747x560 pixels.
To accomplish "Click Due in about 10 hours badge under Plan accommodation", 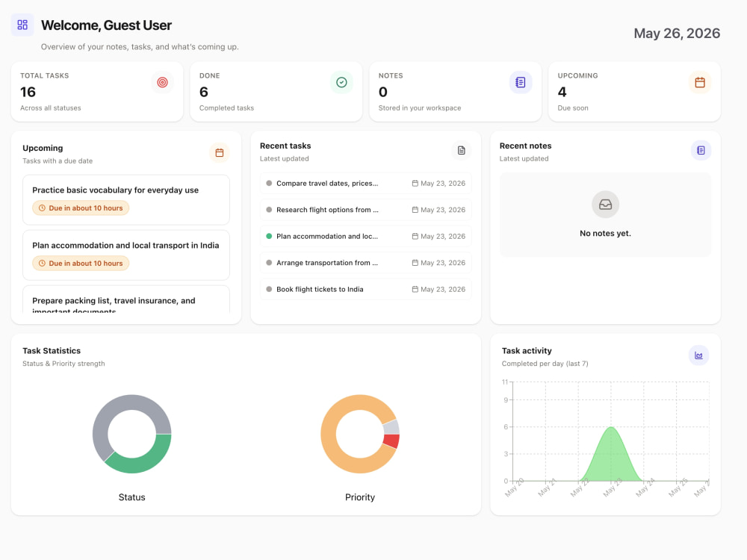I will coord(81,264).
